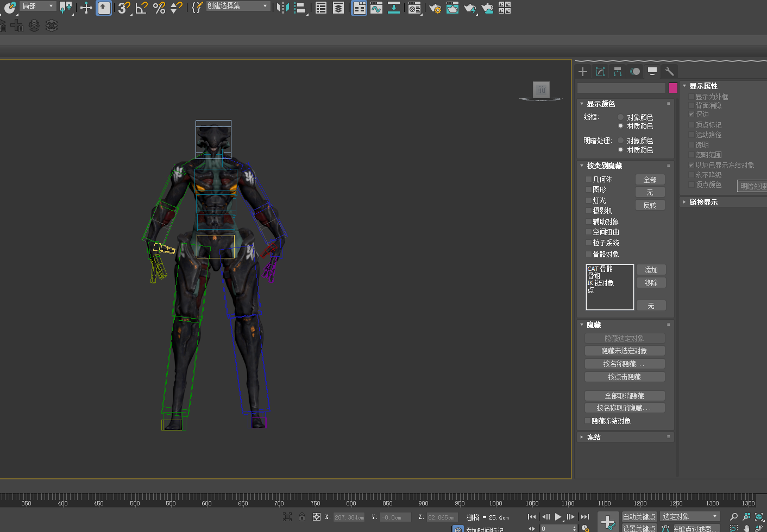Click the ViewCube in the viewport
Screen dimensions: 767x532
coord(541,90)
